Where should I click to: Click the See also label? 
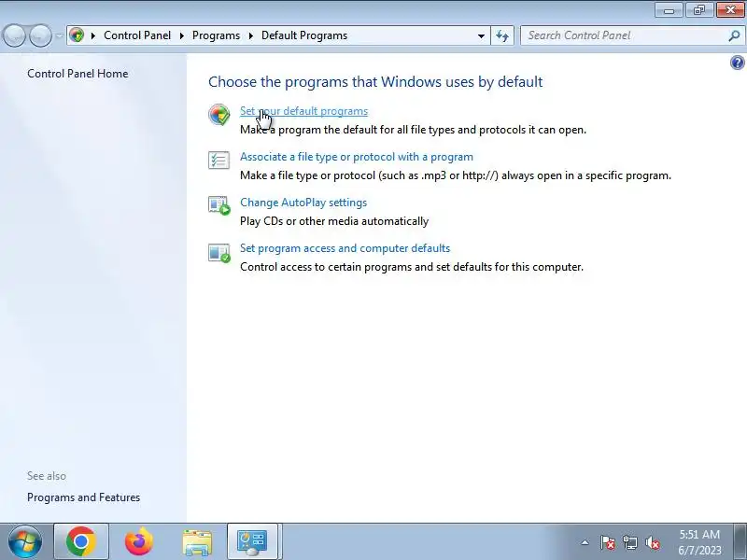(x=47, y=476)
